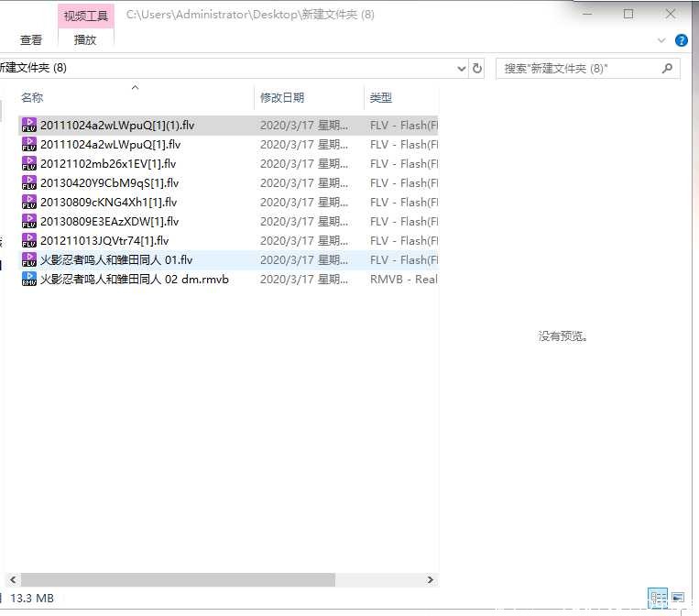Click FLV icon of 20111024a2wLWpuQ[1].flv
Viewport: 699px width, 616px height.
click(29, 145)
